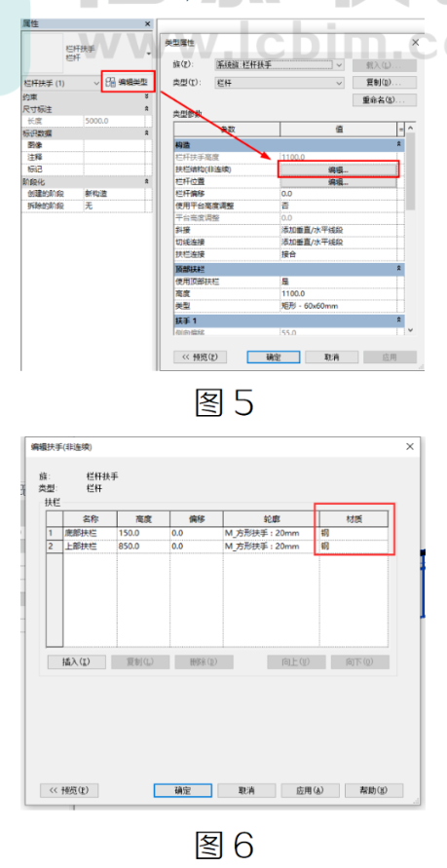The width and height of the screenshot is (447, 868).
Task: Click the 标记 value field
Action: point(114,170)
